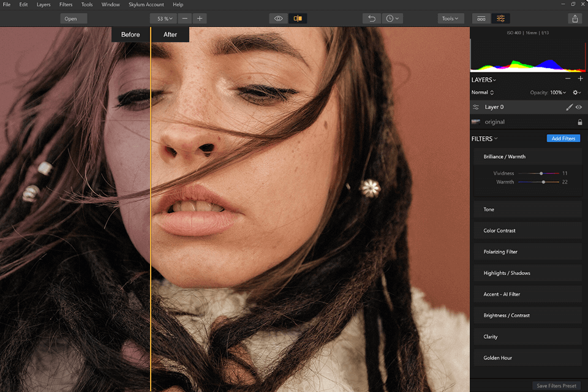The image size is (588, 392).
Task: Open the Normal blend mode dropdown
Action: coord(483,92)
